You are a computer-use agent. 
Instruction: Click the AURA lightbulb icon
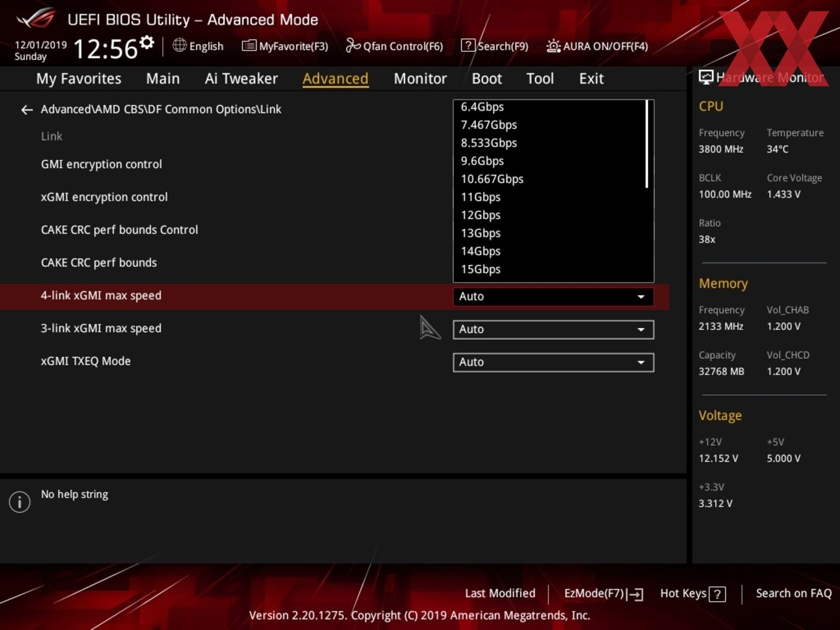coord(553,46)
